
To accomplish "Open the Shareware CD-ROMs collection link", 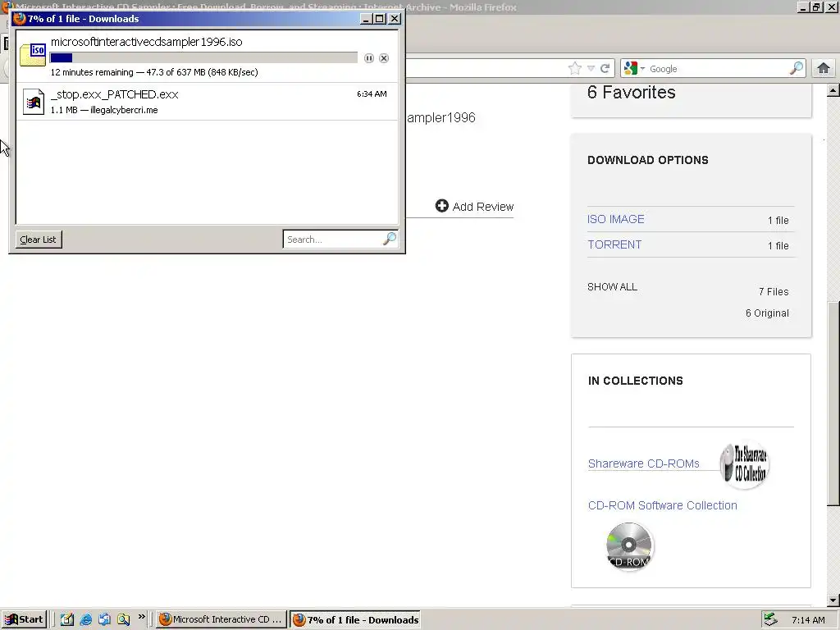I will [x=643, y=463].
